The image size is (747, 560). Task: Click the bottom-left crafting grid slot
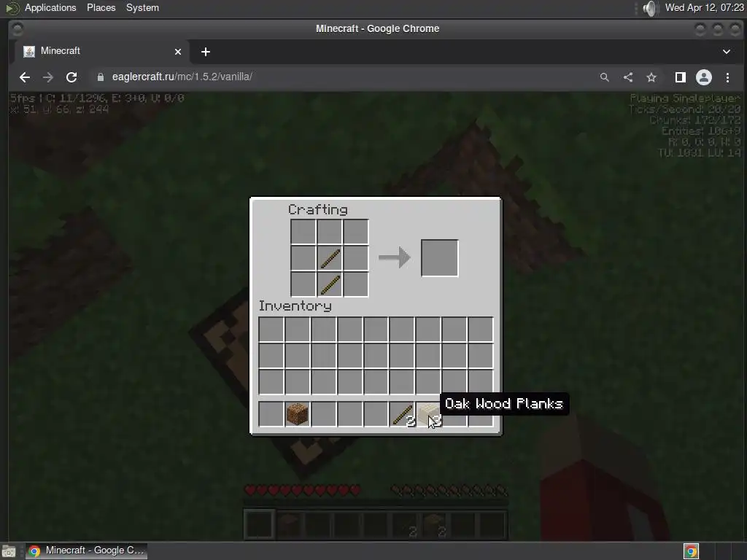(303, 284)
